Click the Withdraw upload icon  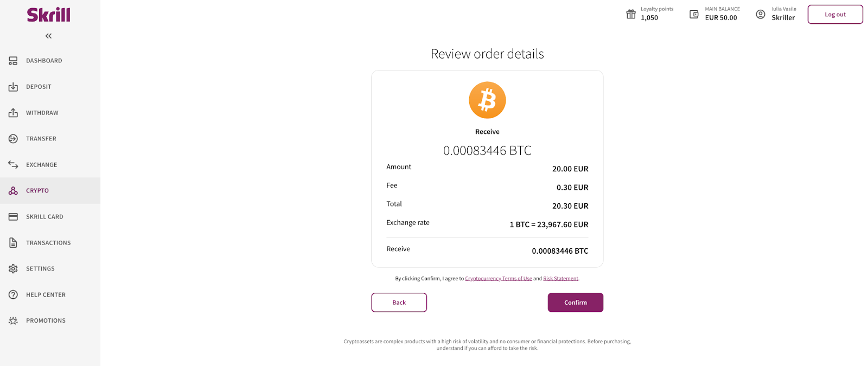coord(13,113)
